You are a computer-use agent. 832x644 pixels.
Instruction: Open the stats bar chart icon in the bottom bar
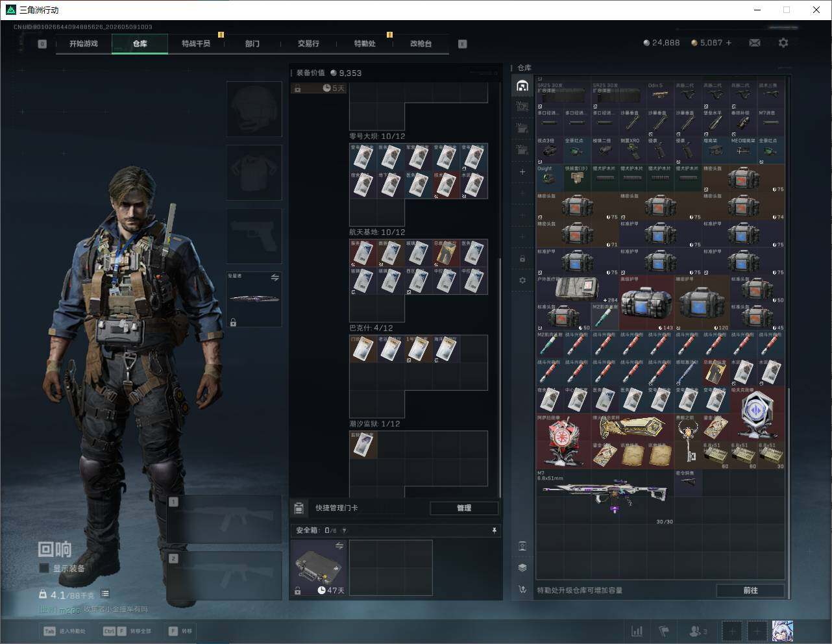point(637,631)
